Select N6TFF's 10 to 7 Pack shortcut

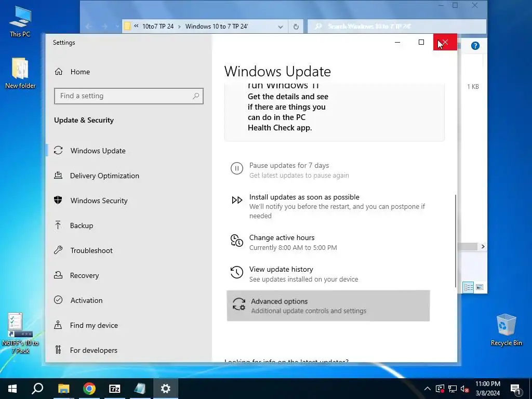20,333
